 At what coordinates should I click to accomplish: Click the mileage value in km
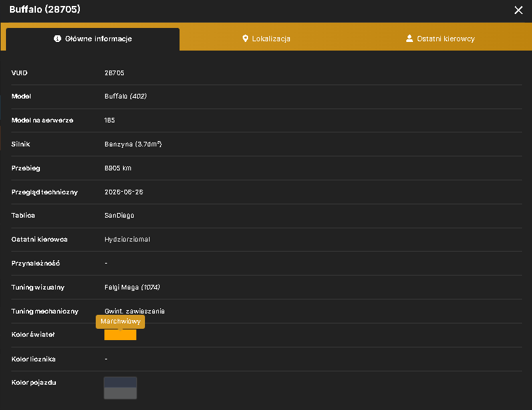[118, 168]
